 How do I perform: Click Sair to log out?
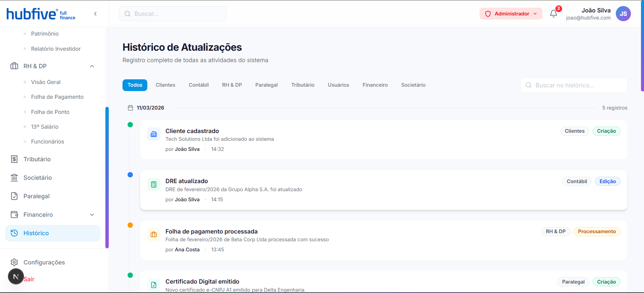pyautogui.click(x=29, y=279)
